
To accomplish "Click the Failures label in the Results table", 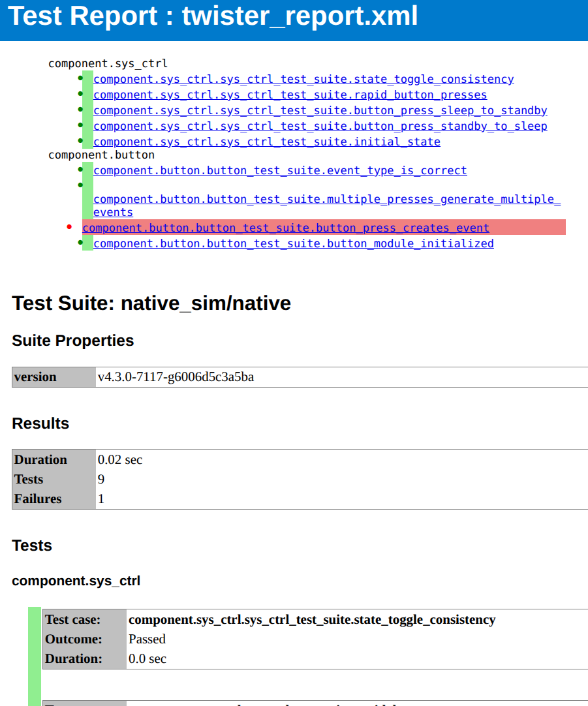I will point(38,499).
